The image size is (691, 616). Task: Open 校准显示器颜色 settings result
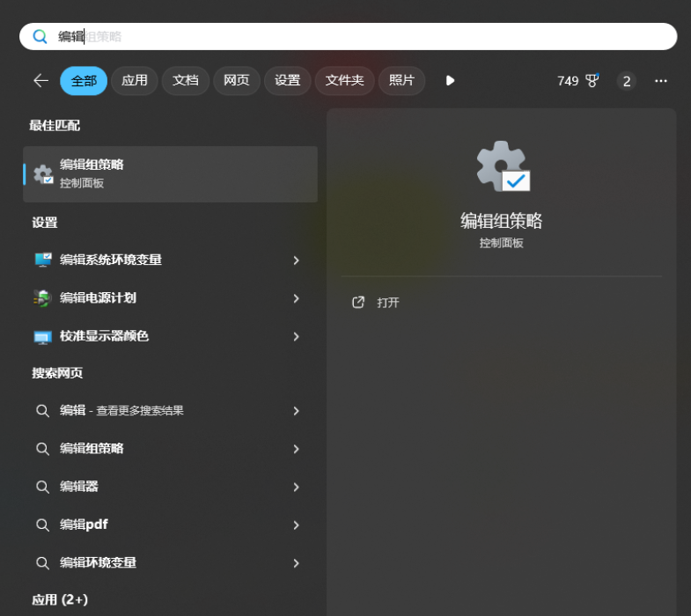[x=170, y=336]
